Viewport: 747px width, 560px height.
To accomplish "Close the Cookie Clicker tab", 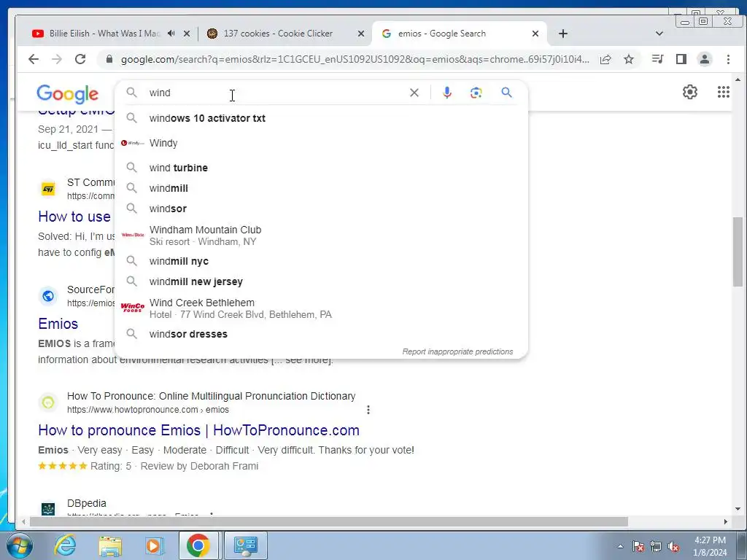I will coord(361,34).
